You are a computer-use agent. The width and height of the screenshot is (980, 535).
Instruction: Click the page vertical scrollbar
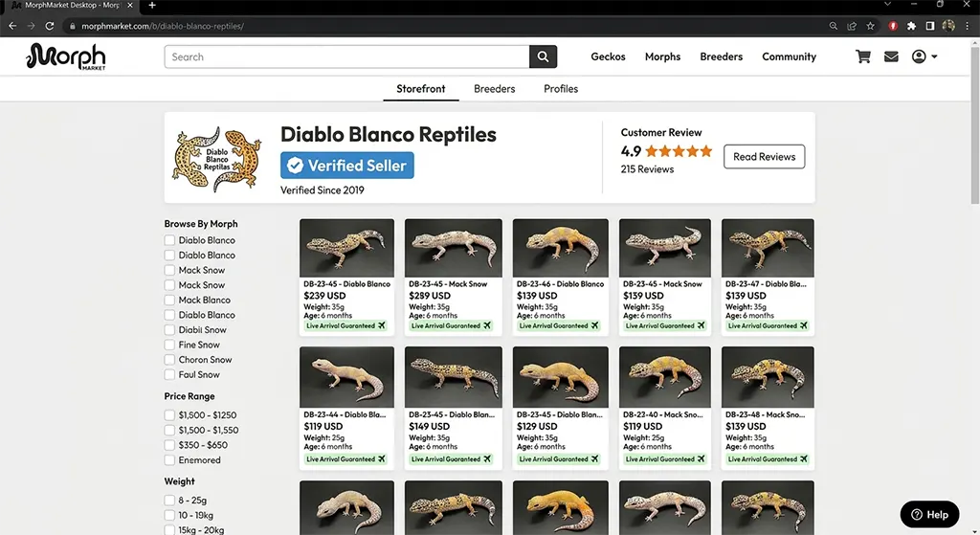975,125
